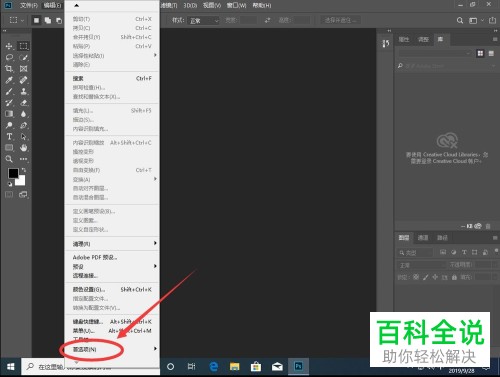Select the Dodge tool

click(x=9, y=125)
